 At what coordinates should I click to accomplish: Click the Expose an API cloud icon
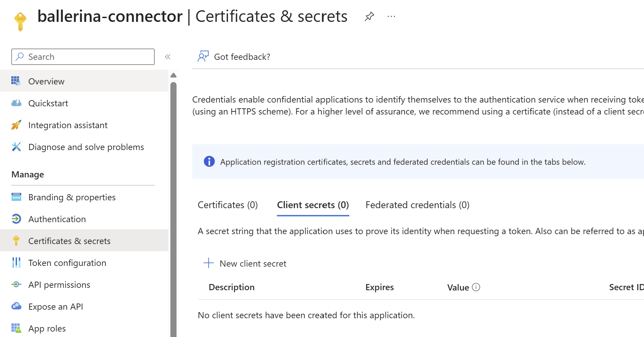pos(16,306)
